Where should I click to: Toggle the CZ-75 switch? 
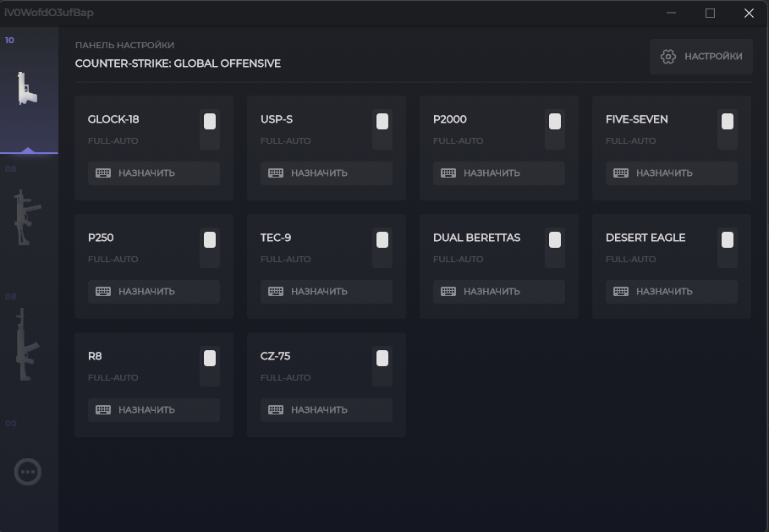coord(382,366)
